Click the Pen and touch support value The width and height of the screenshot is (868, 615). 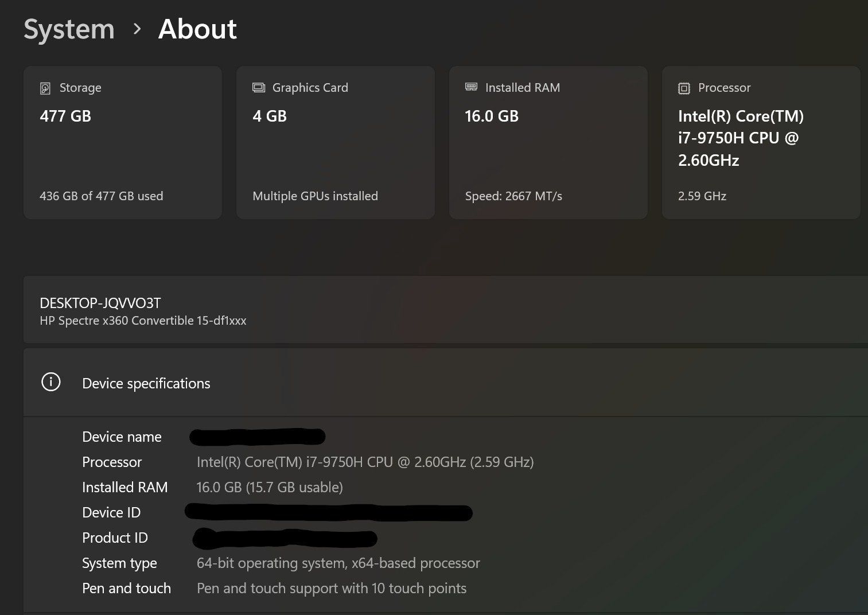pyautogui.click(x=332, y=588)
